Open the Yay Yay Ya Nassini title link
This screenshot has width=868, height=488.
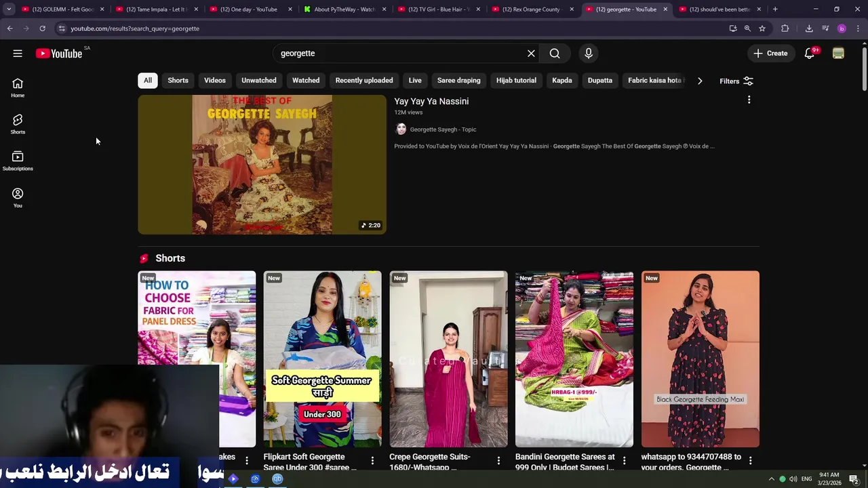[431, 101]
